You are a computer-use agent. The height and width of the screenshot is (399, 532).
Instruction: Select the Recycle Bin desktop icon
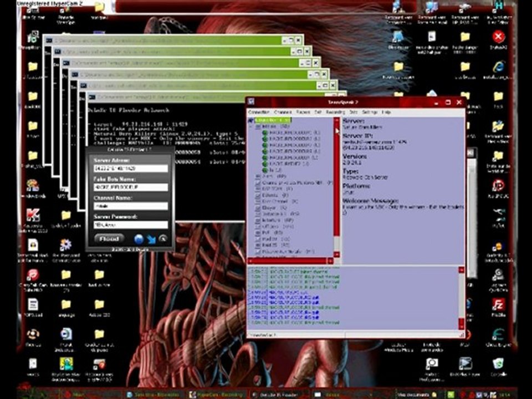(498, 366)
